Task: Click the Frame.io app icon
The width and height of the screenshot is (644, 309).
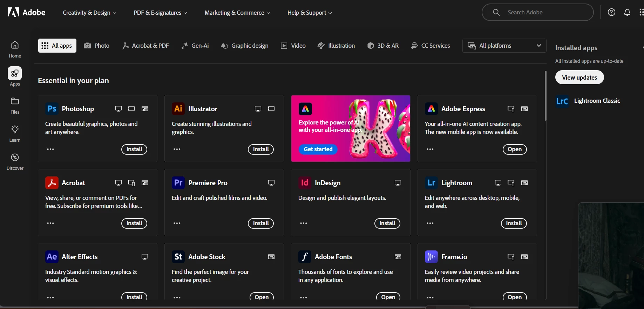Action: pyautogui.click(x=432, y=257)
